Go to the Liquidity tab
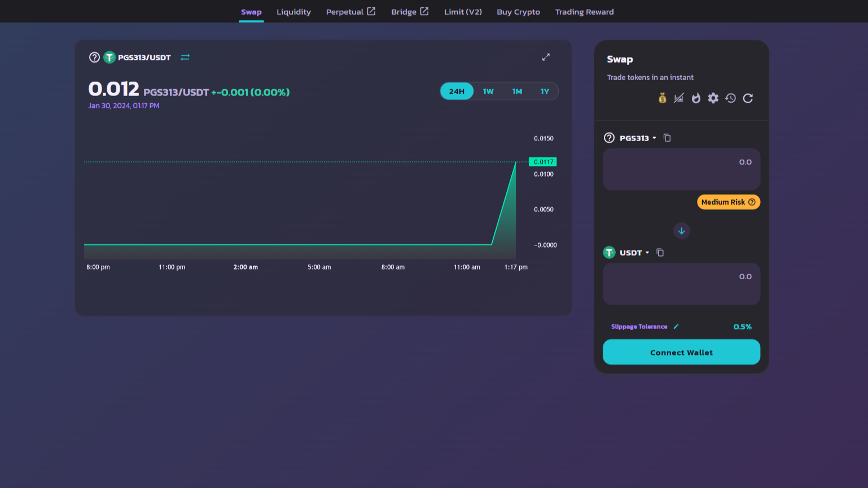This screenshot has height=488, width=868. point(293,12)
